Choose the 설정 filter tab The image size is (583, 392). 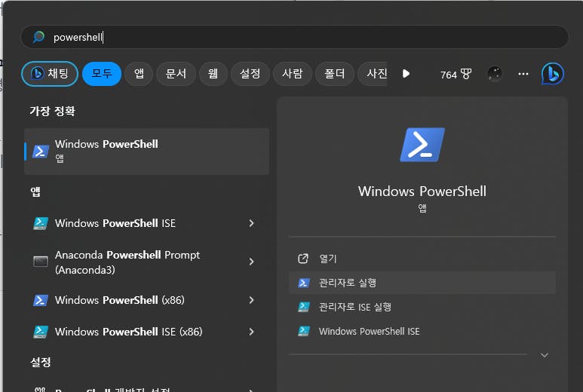click(250, 74)
